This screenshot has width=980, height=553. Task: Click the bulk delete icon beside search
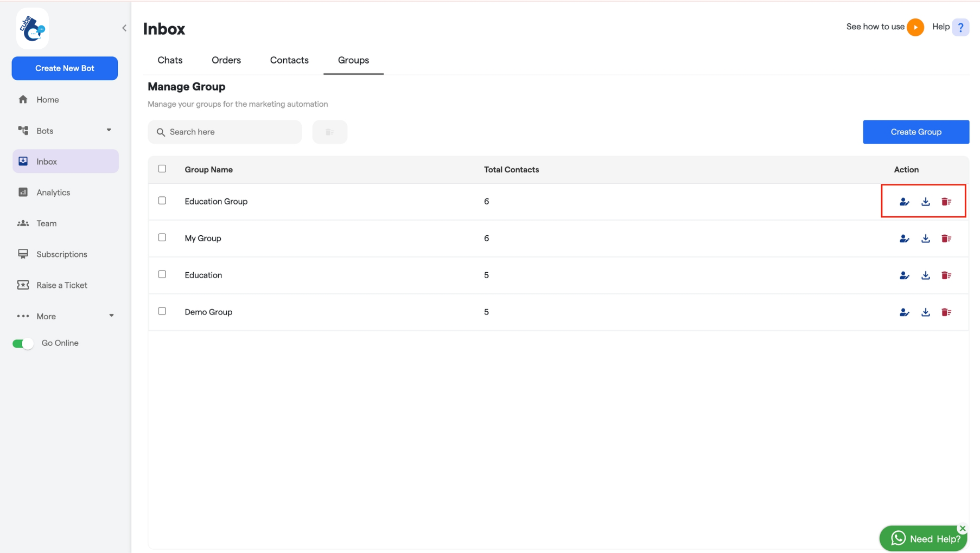coord(329,132)
